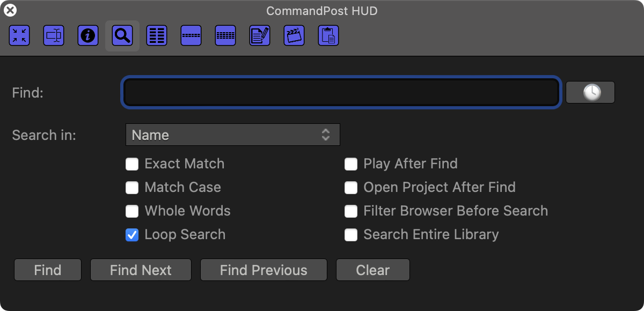Click the single-row grid panel icon
Image resolution: width=644 pixels, height=311 pixels.
(191, 36)
